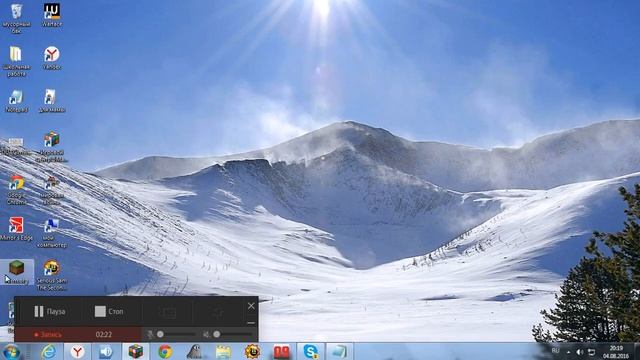Open the Windows Start menu

point(11,352)
